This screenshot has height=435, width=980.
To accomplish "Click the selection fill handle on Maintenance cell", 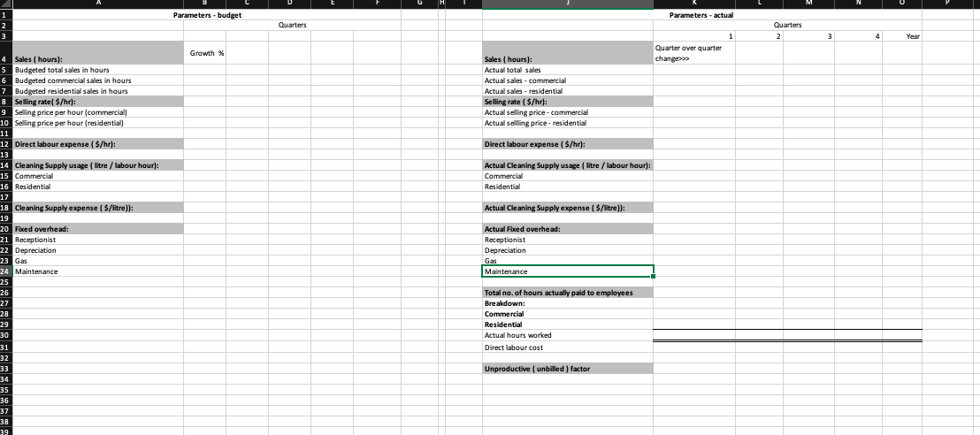I will click(653, 276).
